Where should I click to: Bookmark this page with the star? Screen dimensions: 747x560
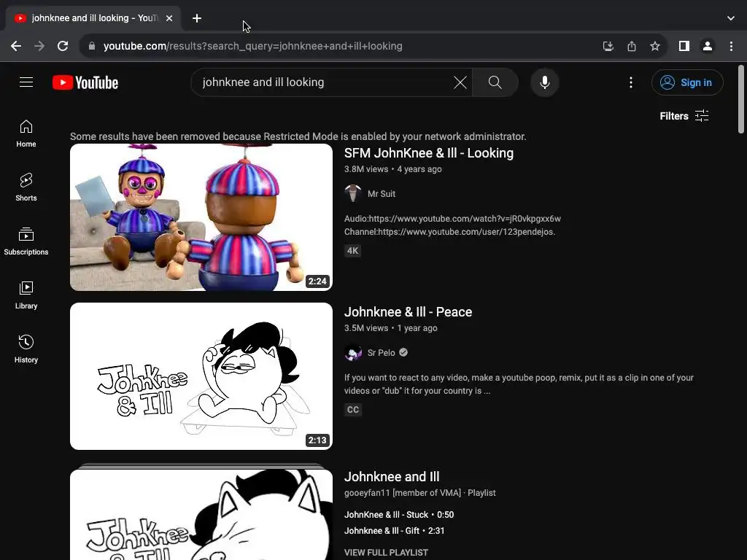coord(655,46)
